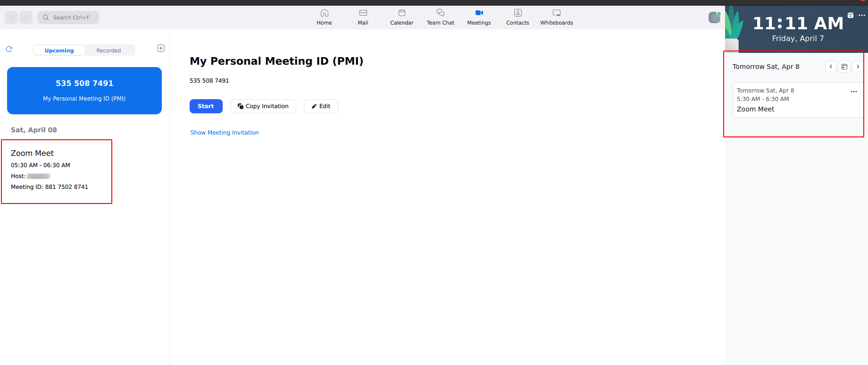This screenshot has width=868, height=365.
Task: Click Show Meeting Invitation link
Action: [x=225, y=133]
